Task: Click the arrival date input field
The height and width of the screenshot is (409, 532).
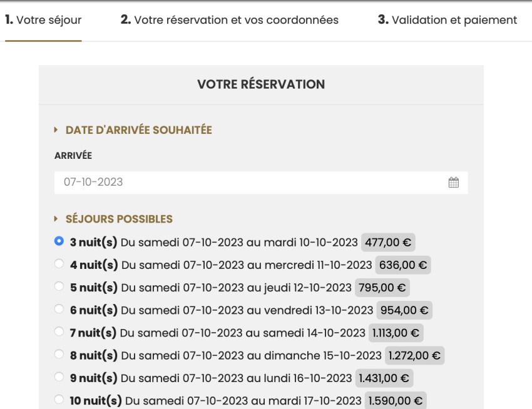Action: coord(250,183)
